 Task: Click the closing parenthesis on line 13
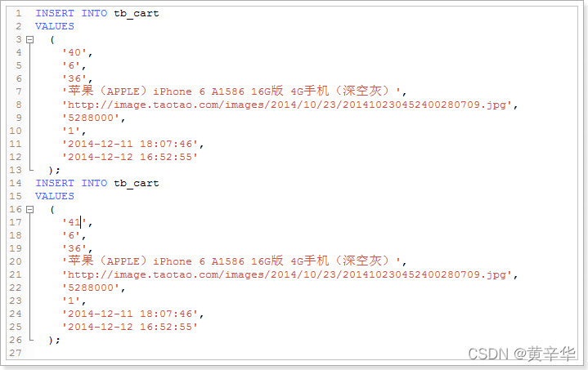tap(52, 171)
